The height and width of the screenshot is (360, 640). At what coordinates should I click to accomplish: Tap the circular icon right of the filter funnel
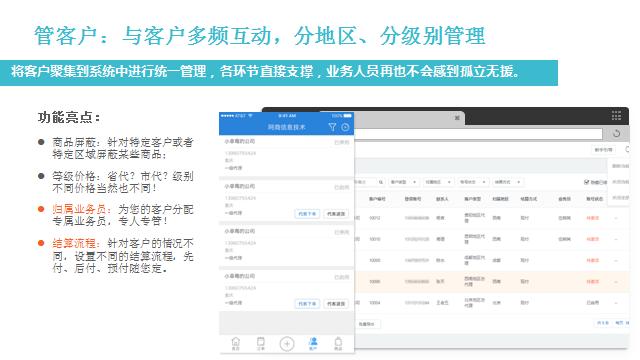345,127
